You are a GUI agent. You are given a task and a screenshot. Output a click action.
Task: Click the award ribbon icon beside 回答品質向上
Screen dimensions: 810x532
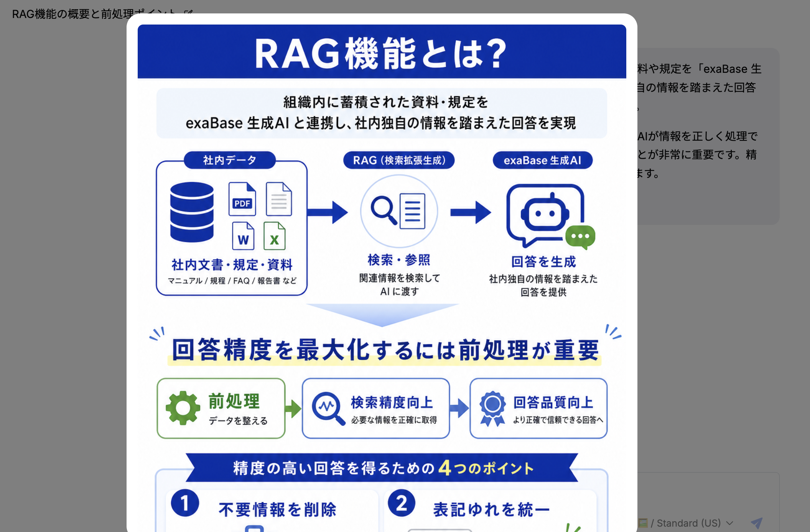tap(492, 409)
